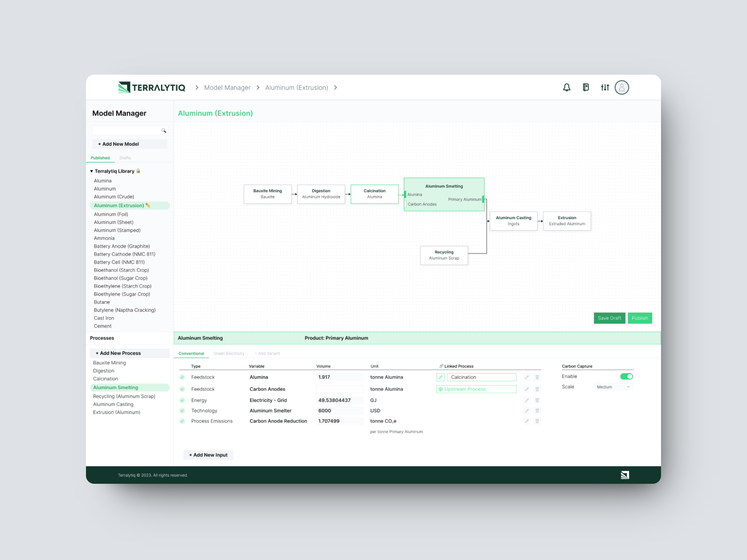Click the pencil icon beside Aluminum (Extrusion)

[148, 205]
